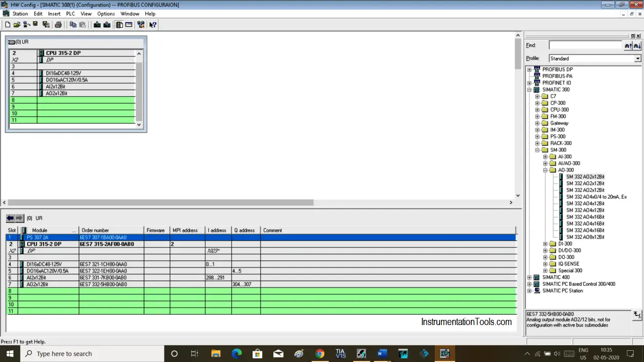Open the Configure network toolbar icon
Screen dimensions: 644x362
click(x=141, y=25)
